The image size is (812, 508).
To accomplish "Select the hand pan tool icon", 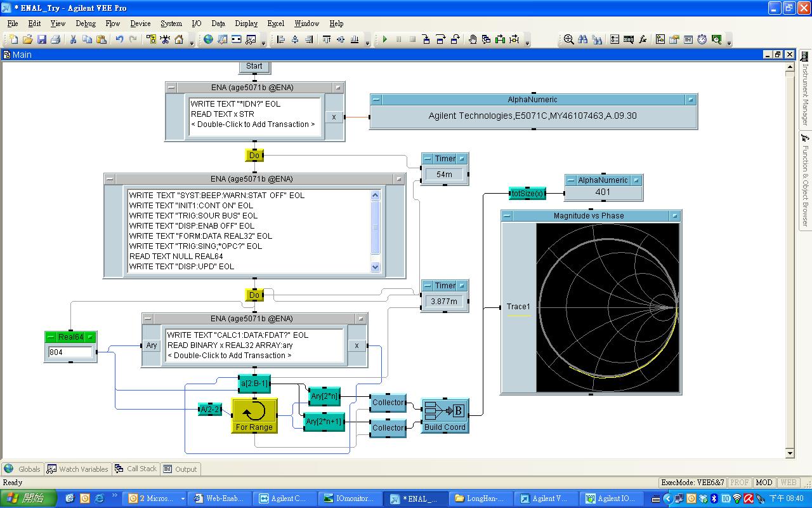I will 473,39.
